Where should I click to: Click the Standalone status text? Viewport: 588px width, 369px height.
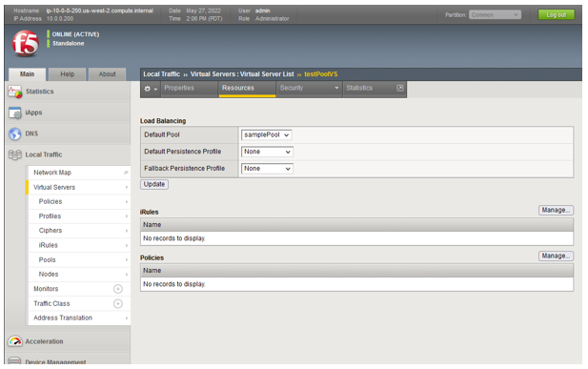69,44
